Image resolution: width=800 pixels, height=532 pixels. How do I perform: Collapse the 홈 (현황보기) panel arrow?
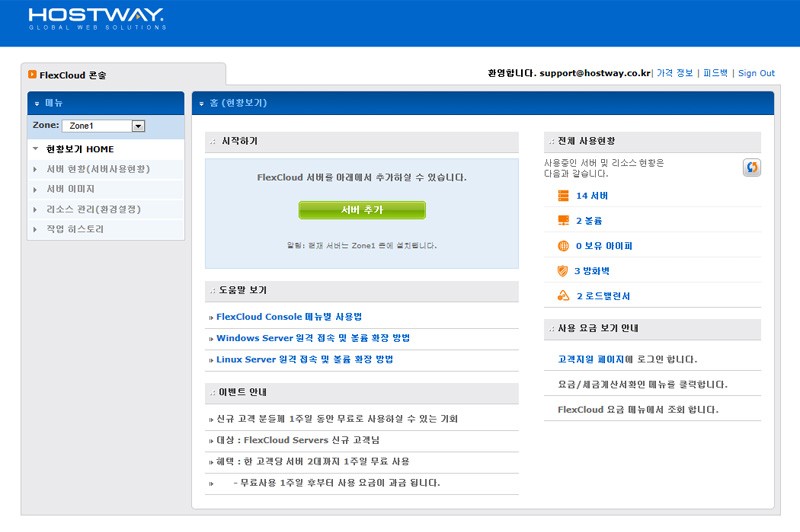tap(202, 104)
